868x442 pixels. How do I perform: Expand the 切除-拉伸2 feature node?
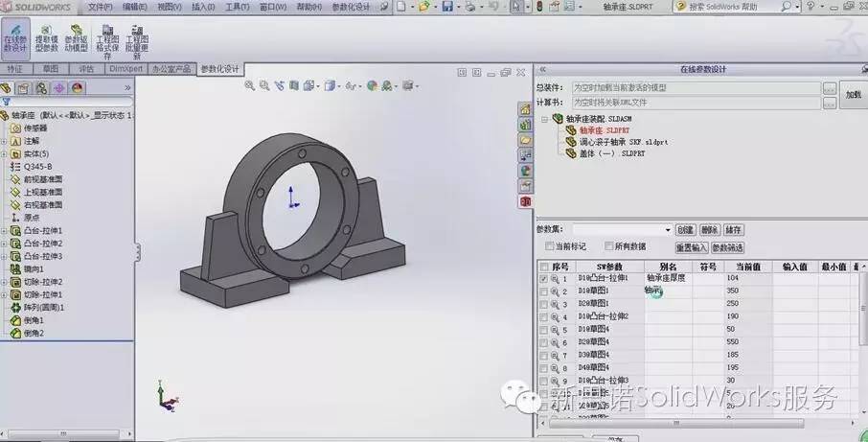point(4,282)
